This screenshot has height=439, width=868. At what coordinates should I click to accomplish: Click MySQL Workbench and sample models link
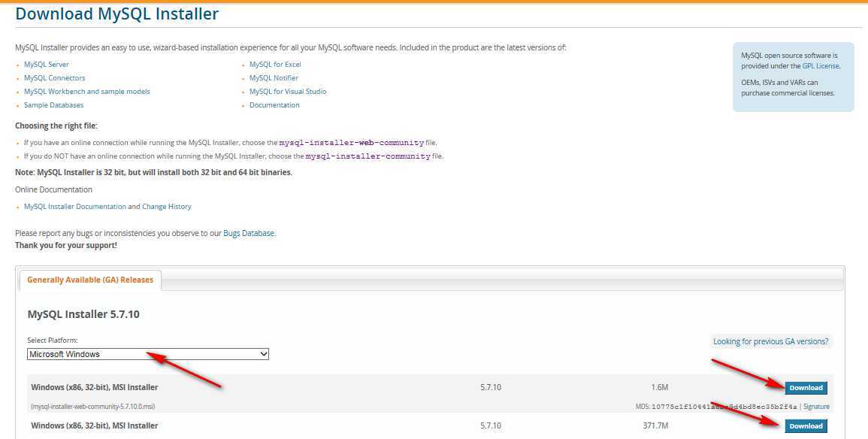click(x=86, y=92)
